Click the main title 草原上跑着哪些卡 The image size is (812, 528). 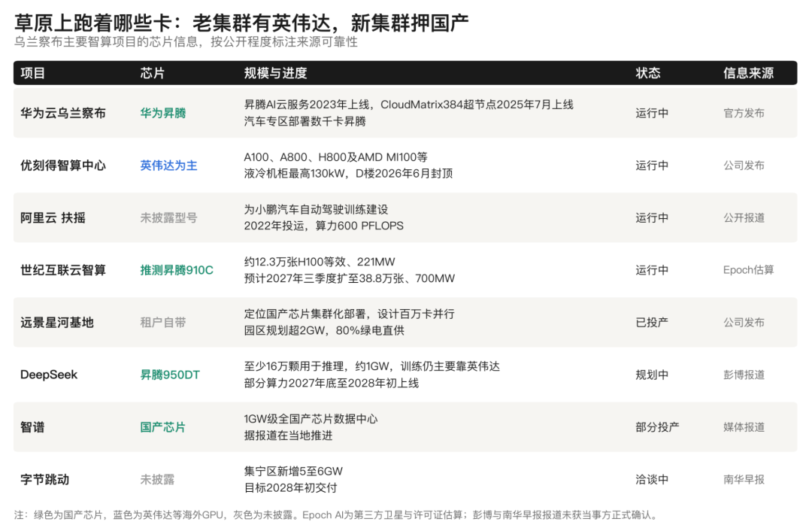point(241,23)
